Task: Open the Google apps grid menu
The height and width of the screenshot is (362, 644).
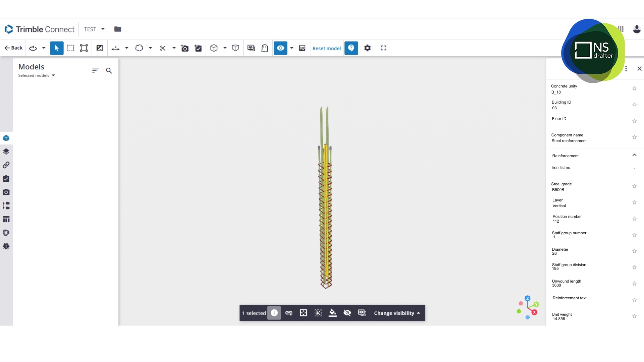Action: tap(621, 29)
